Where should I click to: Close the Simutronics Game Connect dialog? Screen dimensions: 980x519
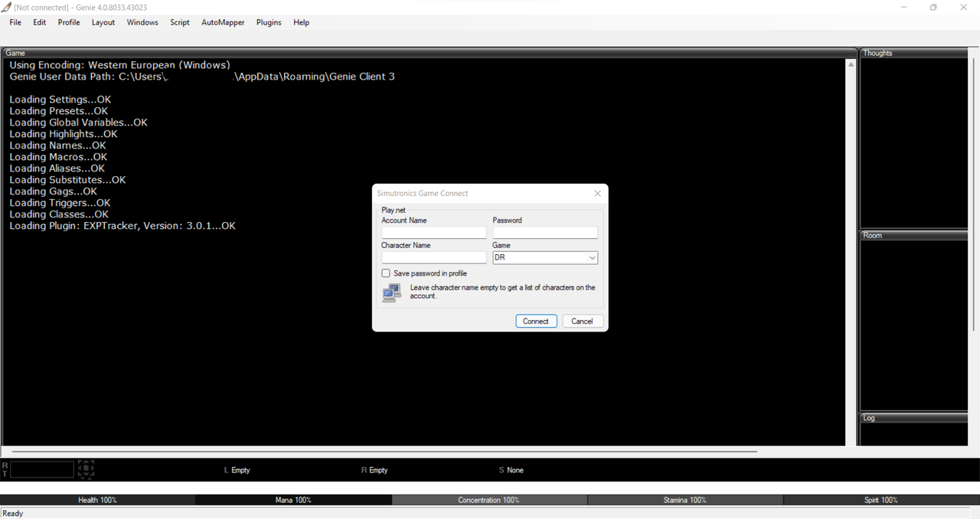tap(598, 194)
